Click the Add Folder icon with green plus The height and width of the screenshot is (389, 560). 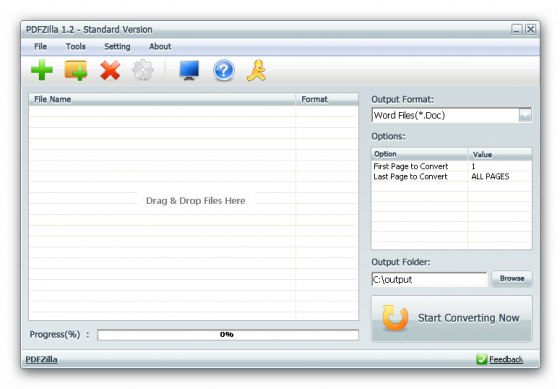coord(76,70)
